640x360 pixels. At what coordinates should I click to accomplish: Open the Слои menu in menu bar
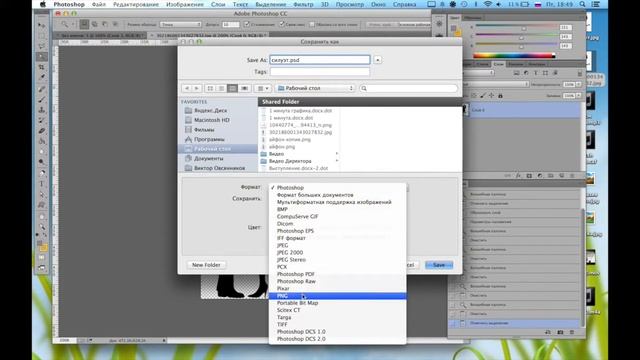[x=218, y=4]
